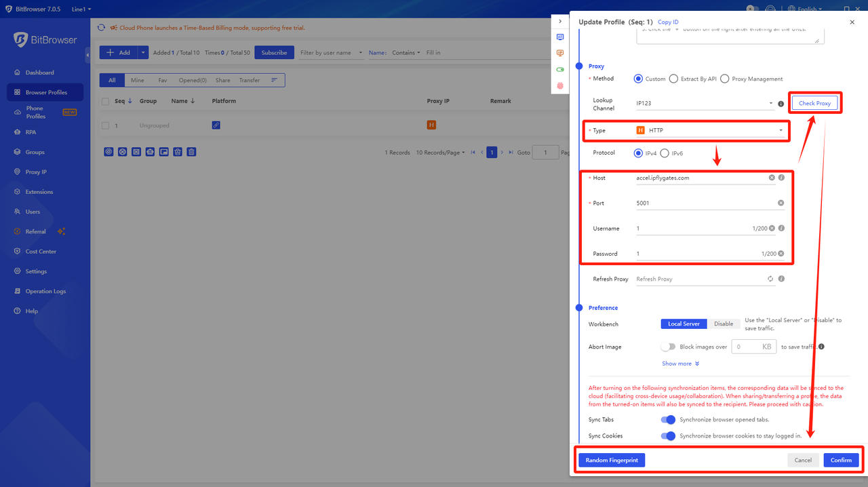
Task: Click the Random Fingerprint button
Action: [x=611, y=460]
